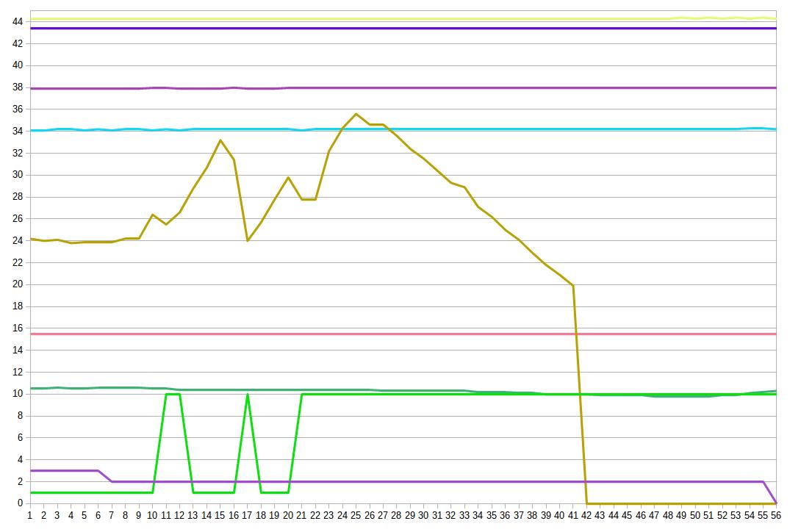Click the x-axis label 49

click(681, 516)
